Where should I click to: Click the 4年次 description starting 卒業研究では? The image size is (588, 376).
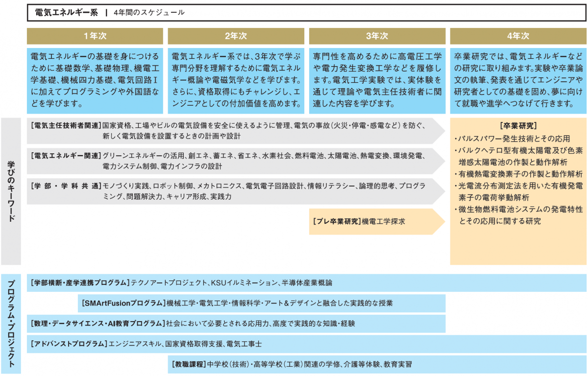(518, 80)
